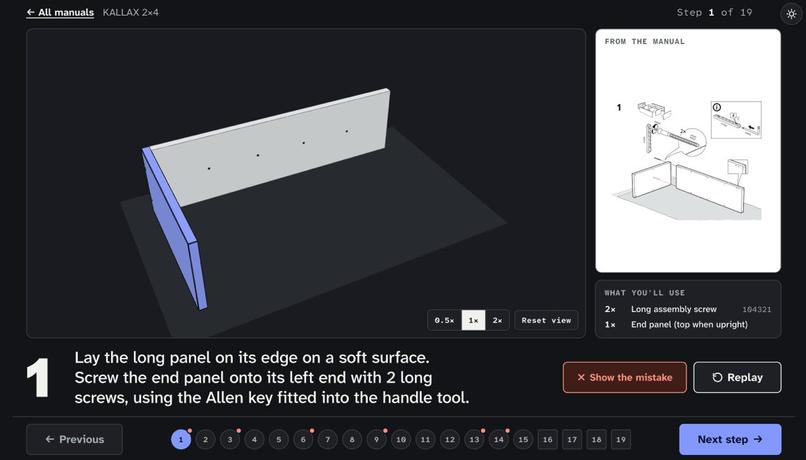The image size is (806, 460).
Task: Jump to step 3
Action: pyautogui.click(x=230, y=439)
